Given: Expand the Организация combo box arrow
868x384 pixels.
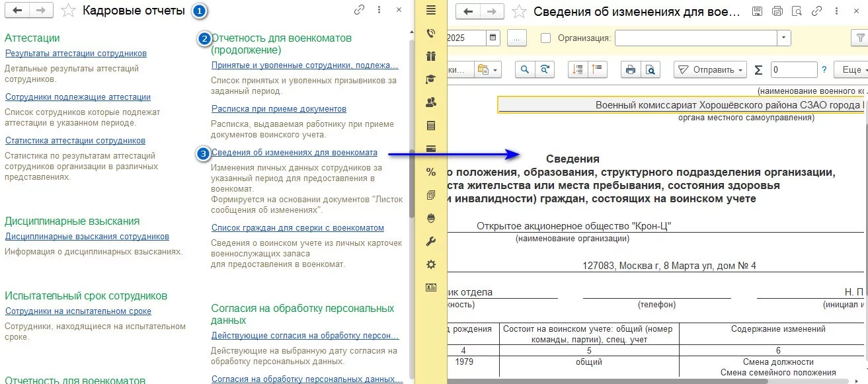Looking at the screenshot, I should 783,38.
